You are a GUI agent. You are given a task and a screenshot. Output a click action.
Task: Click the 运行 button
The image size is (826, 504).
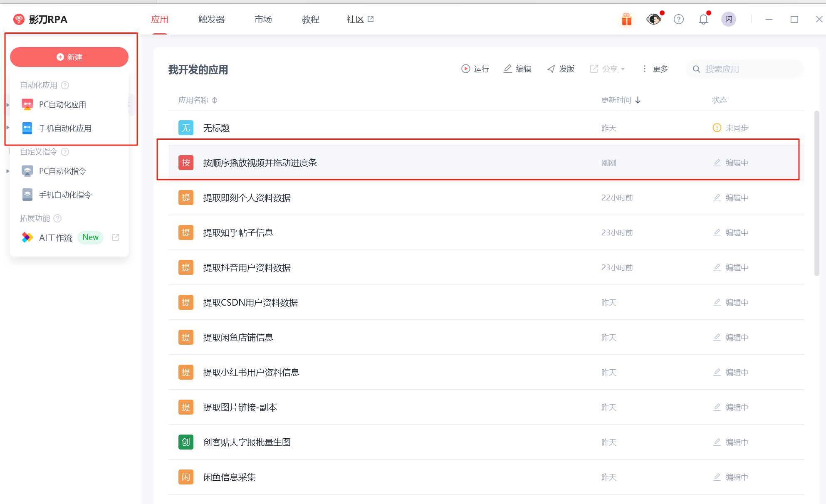475,69
